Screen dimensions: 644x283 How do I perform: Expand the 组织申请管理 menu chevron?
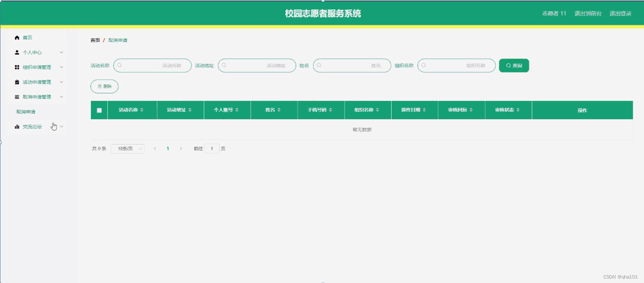click(61, 67)
